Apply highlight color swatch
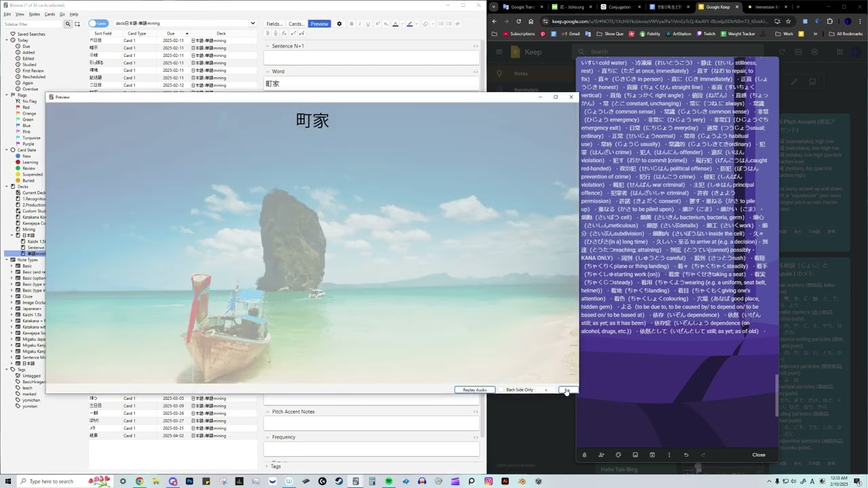The width and height of the screenshot is (868, 488). click(x=410, y=24)
